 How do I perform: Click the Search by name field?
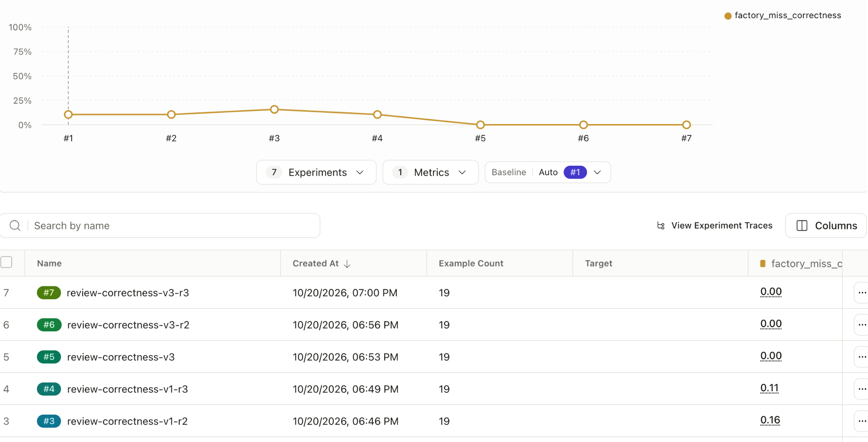[160, 226]
